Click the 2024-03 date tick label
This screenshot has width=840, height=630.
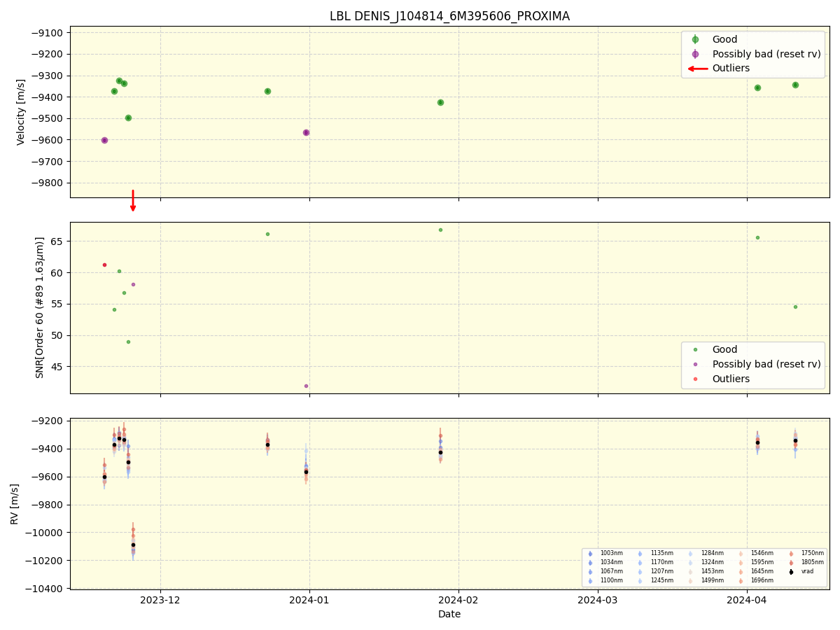point(598,599)
